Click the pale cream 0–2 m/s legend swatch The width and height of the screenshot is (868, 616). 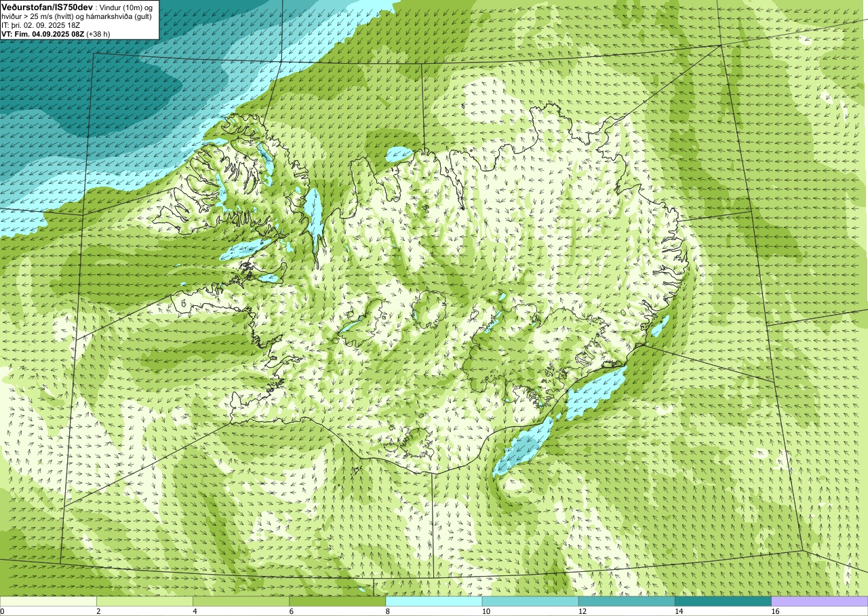(x=48, y=601)
